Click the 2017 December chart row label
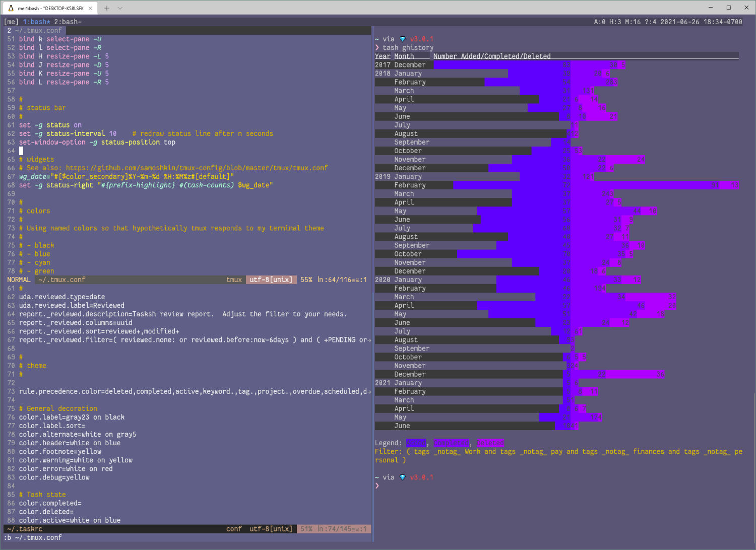 400,64
